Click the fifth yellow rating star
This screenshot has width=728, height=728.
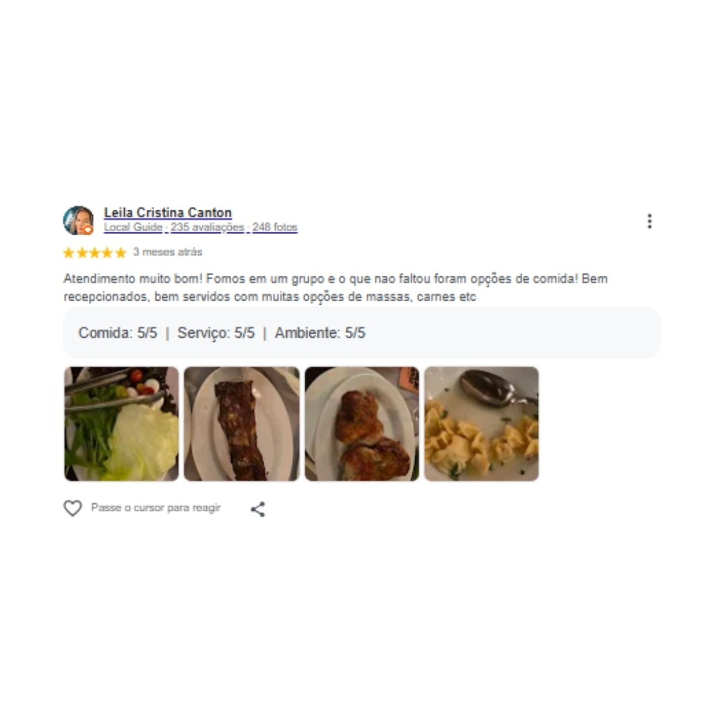[x=120, y=253]
